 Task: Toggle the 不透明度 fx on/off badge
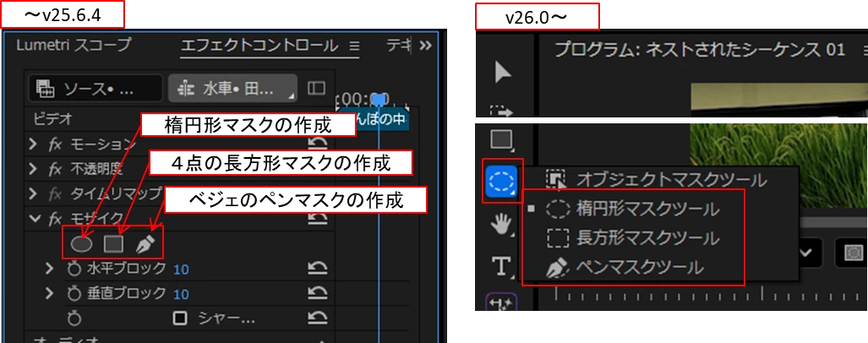(55, 169)
